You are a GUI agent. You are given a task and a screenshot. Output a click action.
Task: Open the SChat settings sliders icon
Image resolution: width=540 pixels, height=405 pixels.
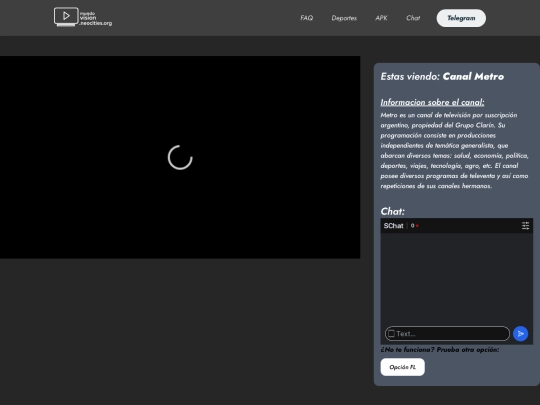point(526,226)
